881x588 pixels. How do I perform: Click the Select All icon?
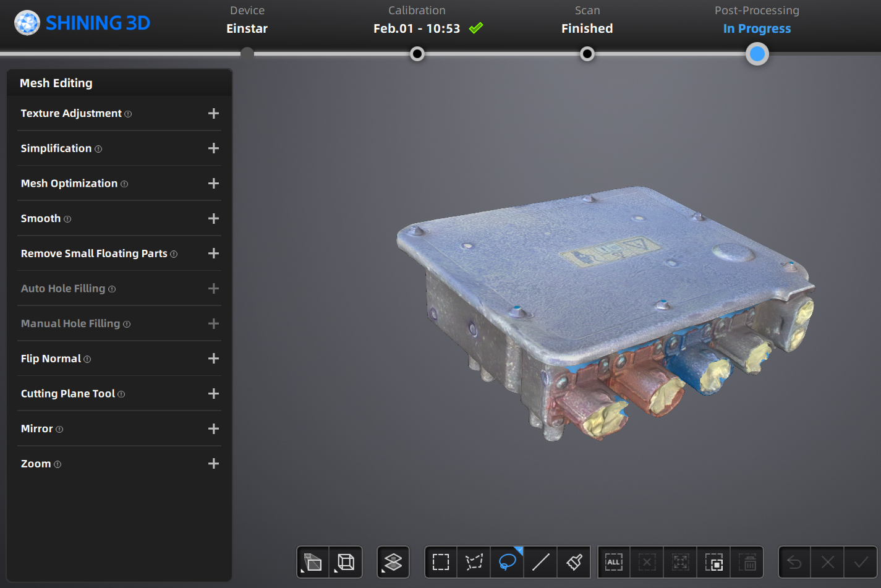point(614,562)
